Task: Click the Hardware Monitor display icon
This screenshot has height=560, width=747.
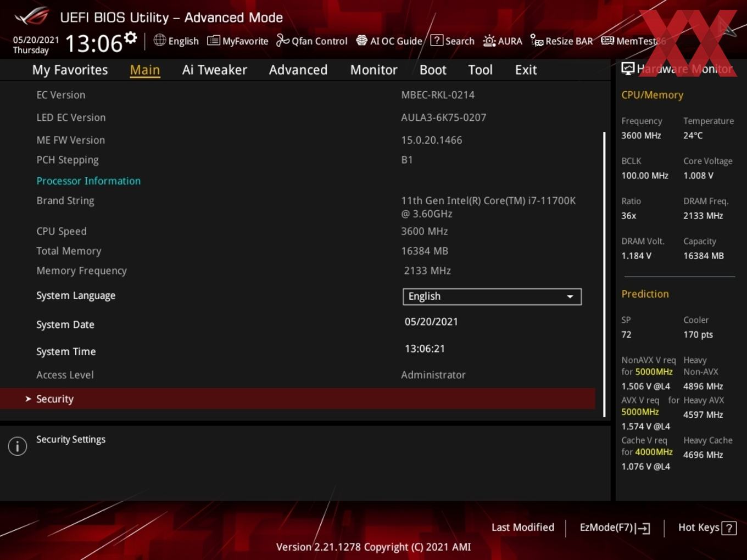Action: point(628,68)
